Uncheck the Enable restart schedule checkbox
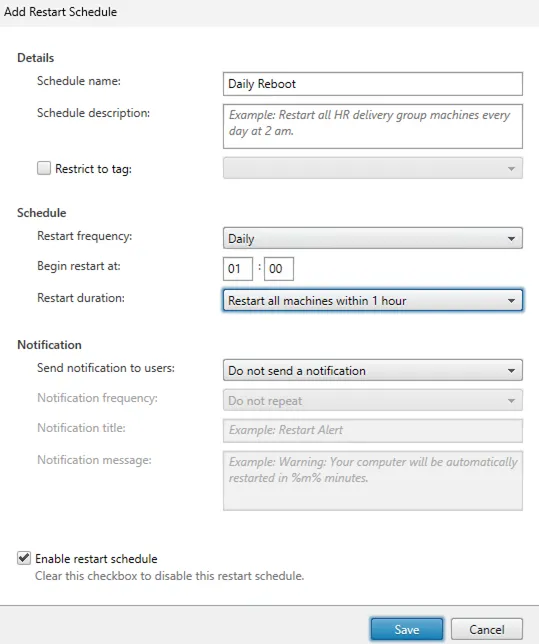 (24, 558)
